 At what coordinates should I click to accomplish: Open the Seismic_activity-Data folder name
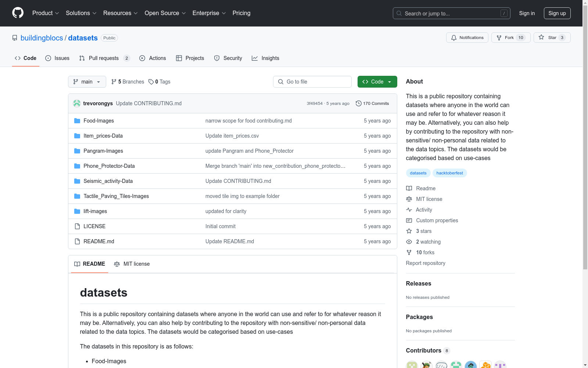(x=108, y=181)
